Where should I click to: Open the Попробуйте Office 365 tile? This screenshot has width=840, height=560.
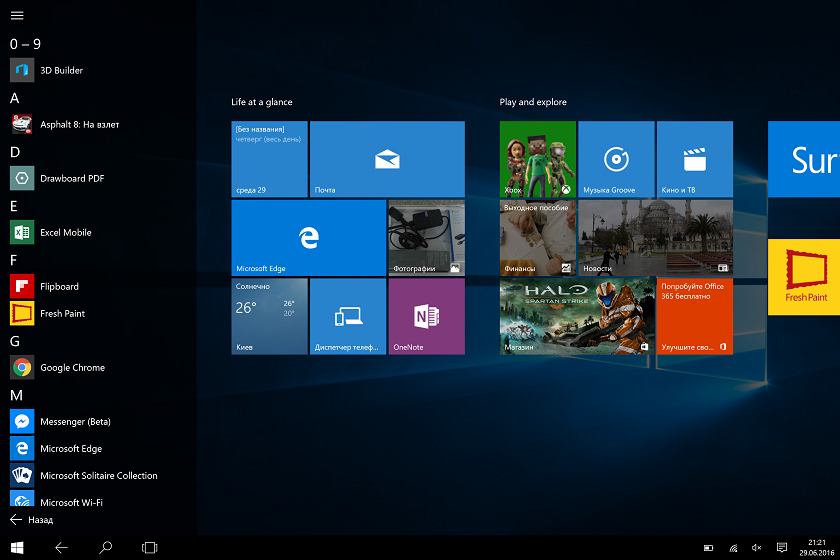(x=695, y=317)
